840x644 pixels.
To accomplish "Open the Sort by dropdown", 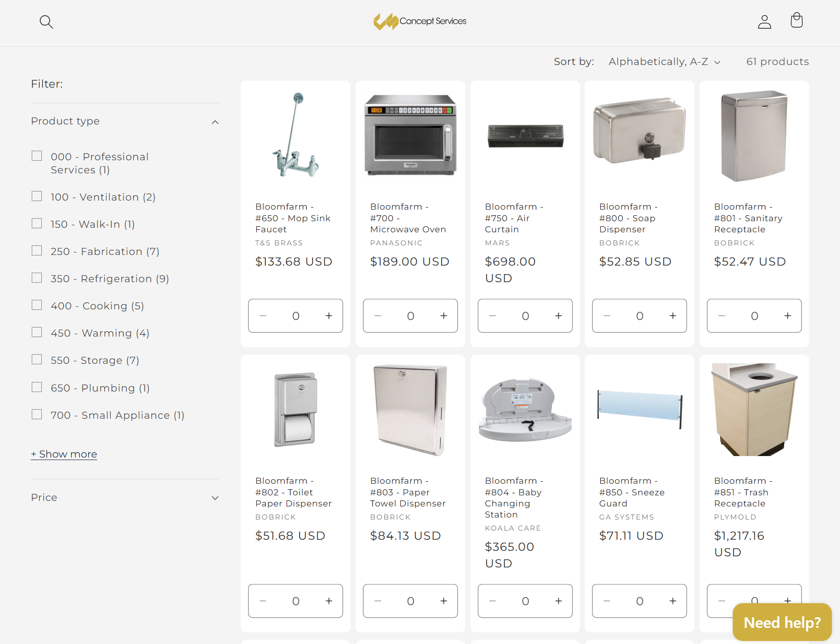I will point(664,62).
